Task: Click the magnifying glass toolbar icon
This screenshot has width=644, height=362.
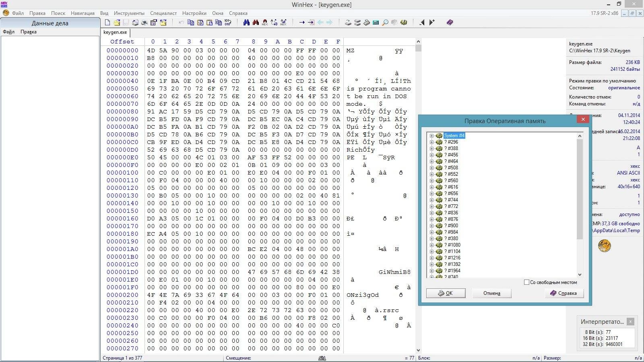Action: [x=385, y=23]
